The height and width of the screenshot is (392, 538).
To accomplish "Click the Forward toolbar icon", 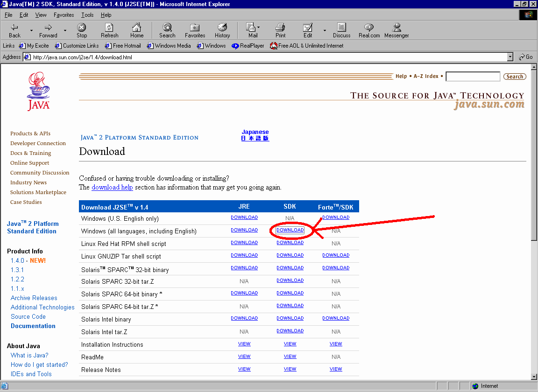I will click(x=48, y=30).
